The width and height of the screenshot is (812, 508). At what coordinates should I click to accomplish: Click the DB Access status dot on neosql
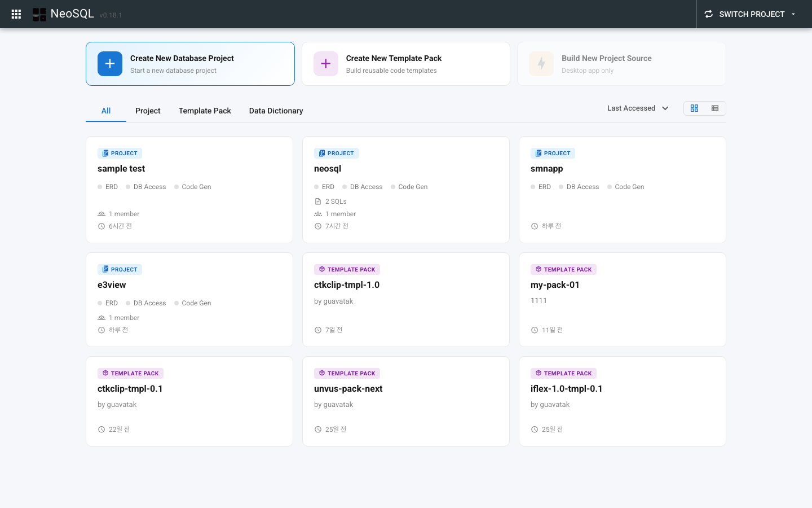tap(345, 186)
